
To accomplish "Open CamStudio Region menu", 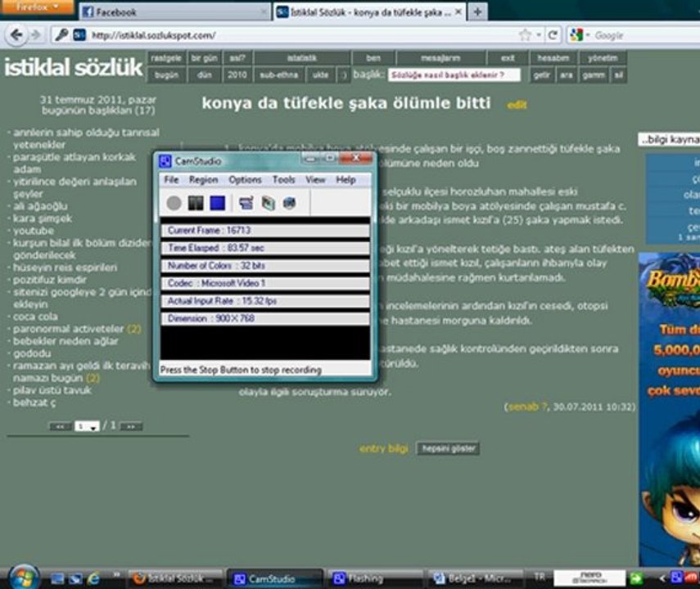I will (x=203, y=179).
